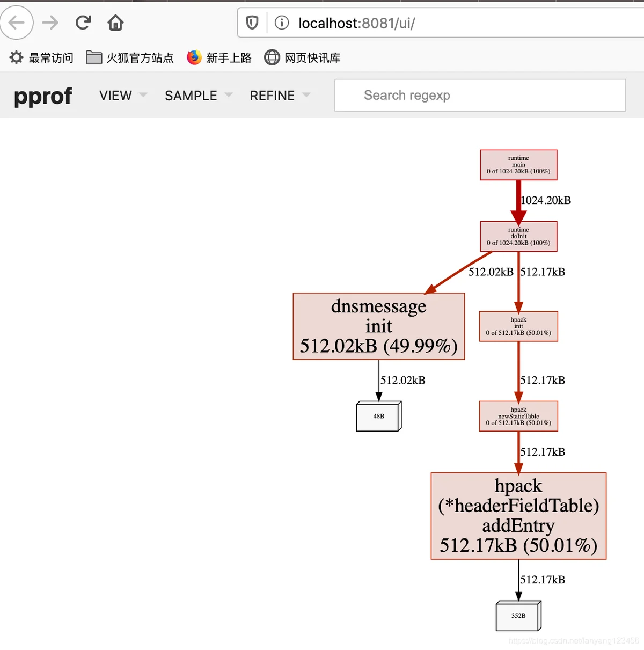The width and height of the screenshot is (644, 650).
Task: Select hpack headerFieldTable addEntry node
Action: [x=518, y=516]
